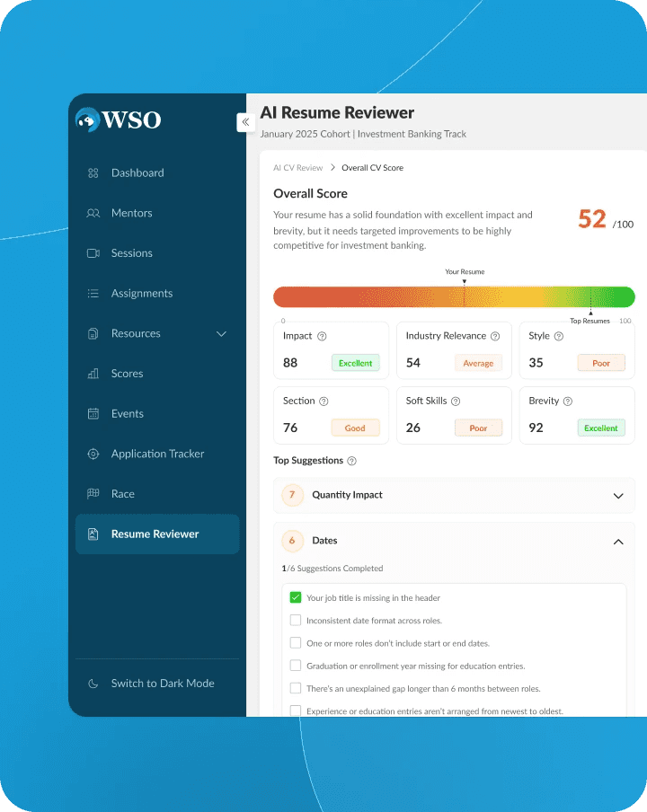
Task: Open the Top Suggestions help icon
Action: [x=351, y=461]
